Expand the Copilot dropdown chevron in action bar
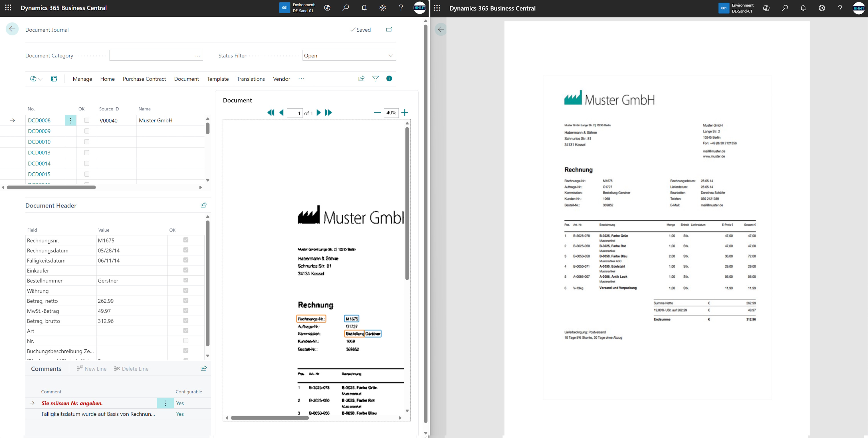 click(41, 79)
